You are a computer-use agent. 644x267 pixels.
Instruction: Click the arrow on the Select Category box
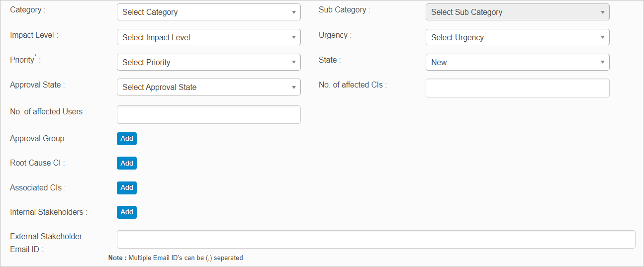point(294,12)
